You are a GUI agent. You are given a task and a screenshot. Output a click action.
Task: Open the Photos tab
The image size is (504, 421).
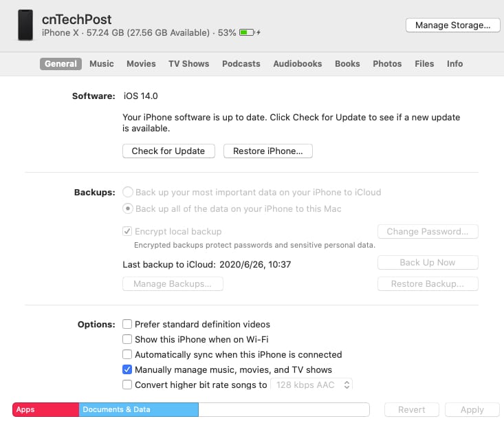(387, 63)
